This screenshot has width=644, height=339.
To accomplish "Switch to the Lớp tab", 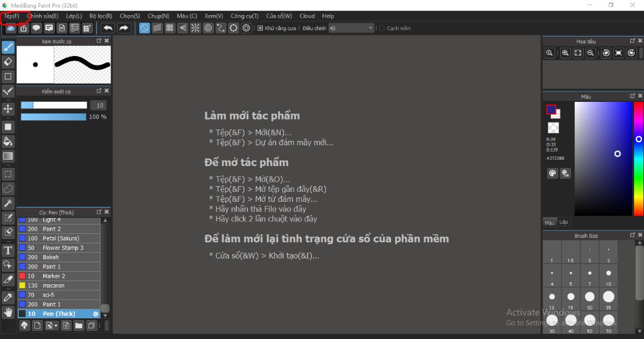I will point(563,222).
